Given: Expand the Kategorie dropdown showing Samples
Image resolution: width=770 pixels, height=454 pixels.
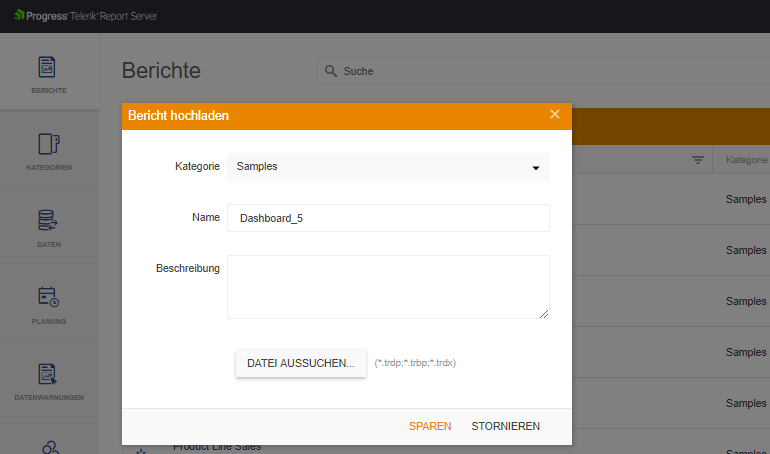Looking at the screenshot, I should coord(388,167).
